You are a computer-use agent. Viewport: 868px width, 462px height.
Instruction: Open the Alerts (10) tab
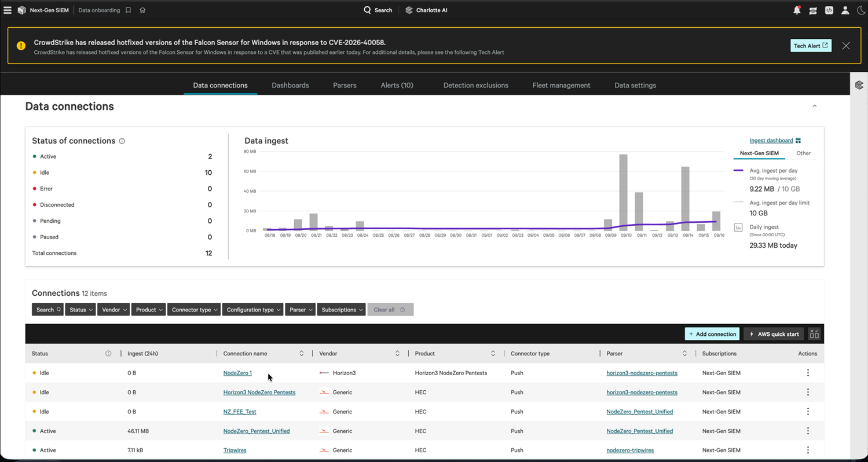(x=397, y=85)
